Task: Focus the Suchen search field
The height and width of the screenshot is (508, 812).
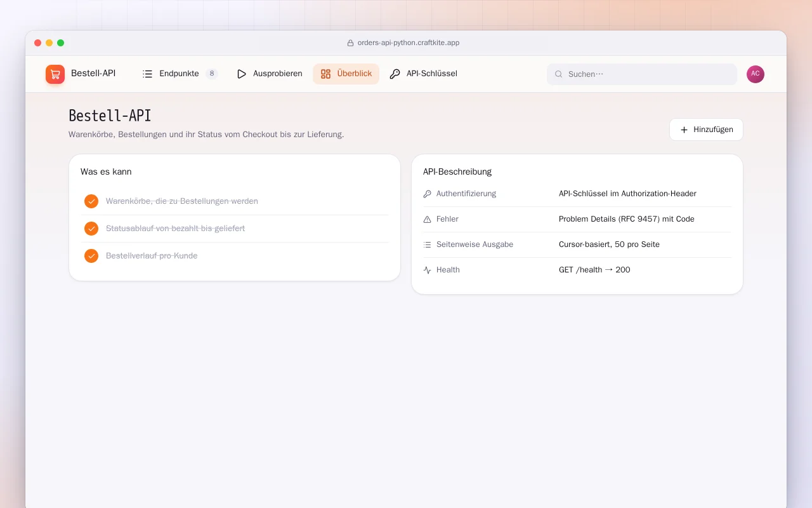Action: tap(642, 74)
